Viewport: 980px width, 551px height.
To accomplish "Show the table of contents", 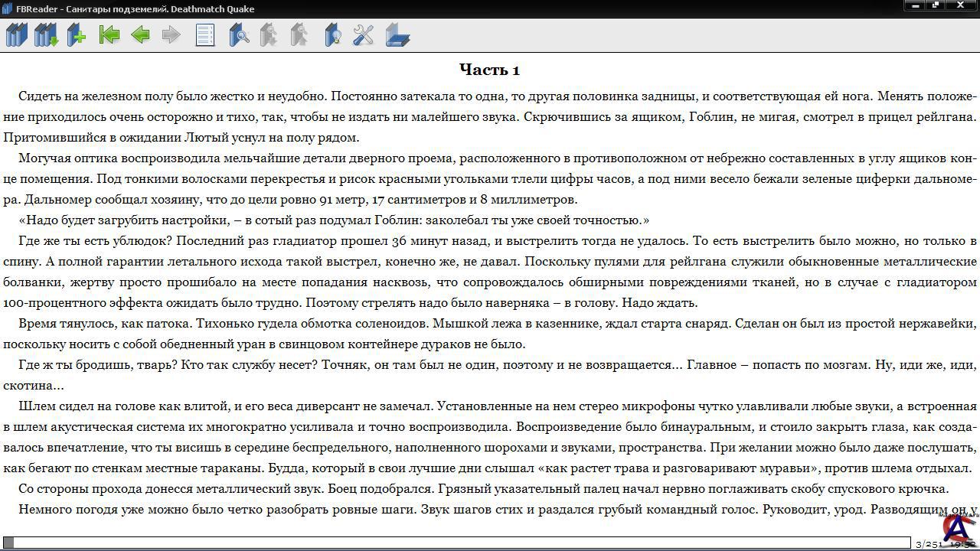I will (x=205, y=35).
